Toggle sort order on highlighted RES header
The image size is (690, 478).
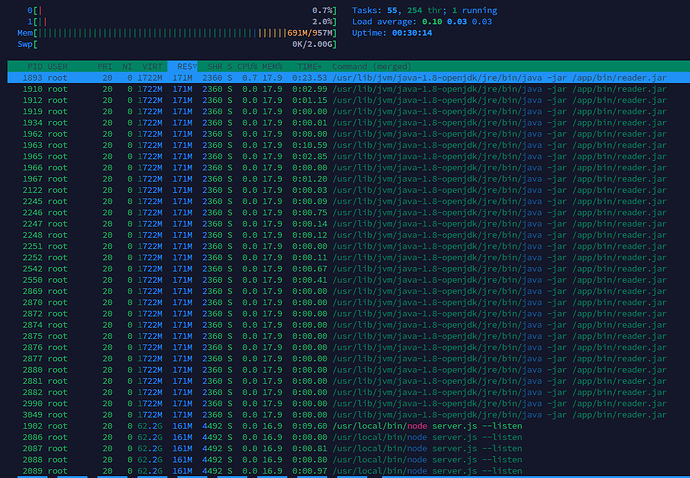click(x=182, y=66)
